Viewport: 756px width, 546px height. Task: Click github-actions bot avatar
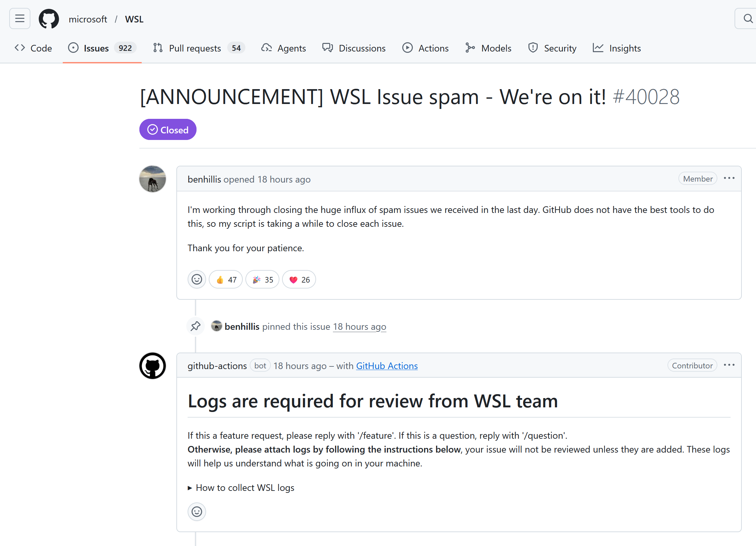[x=152, y=366]
